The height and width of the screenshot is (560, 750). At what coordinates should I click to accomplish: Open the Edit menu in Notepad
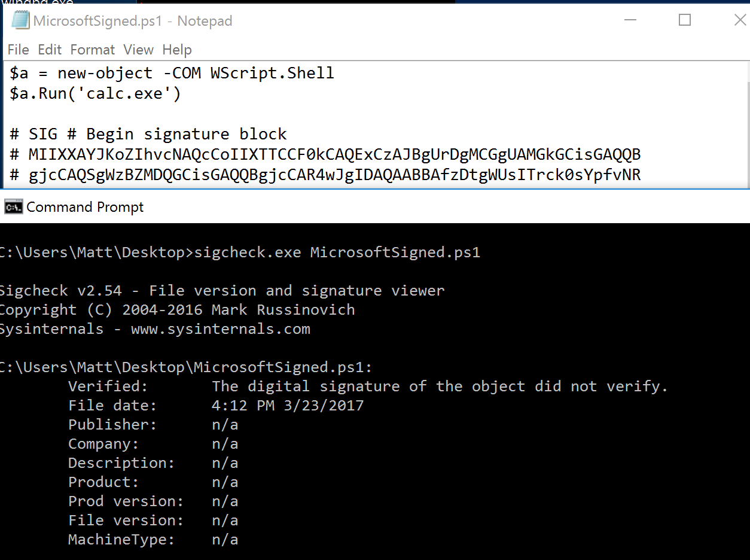[50, 50]
